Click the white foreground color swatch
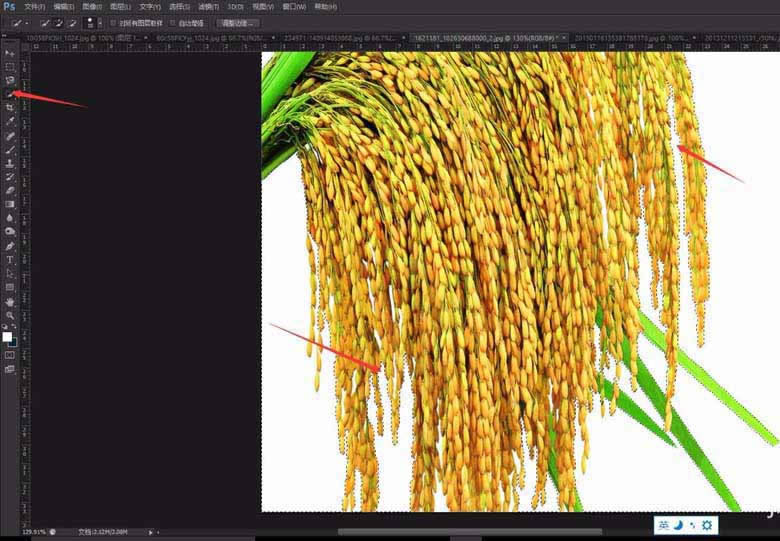Image resolution: width=780 pixels, height=541 pixels. pos(7,337)
